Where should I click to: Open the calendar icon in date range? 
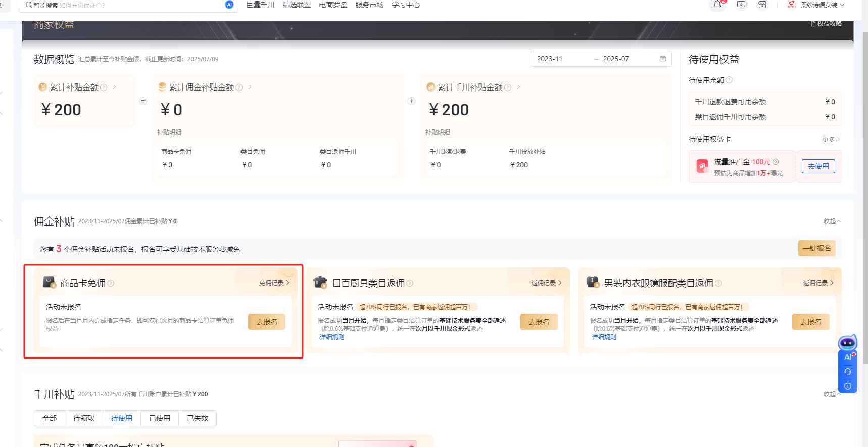click(x=662, y=59)
